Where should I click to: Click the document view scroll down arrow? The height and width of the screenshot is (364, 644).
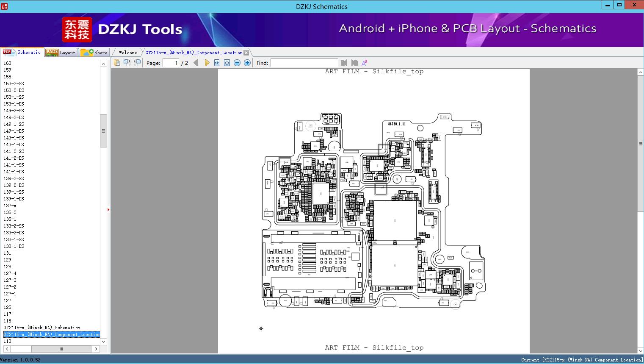click(641, 350)
